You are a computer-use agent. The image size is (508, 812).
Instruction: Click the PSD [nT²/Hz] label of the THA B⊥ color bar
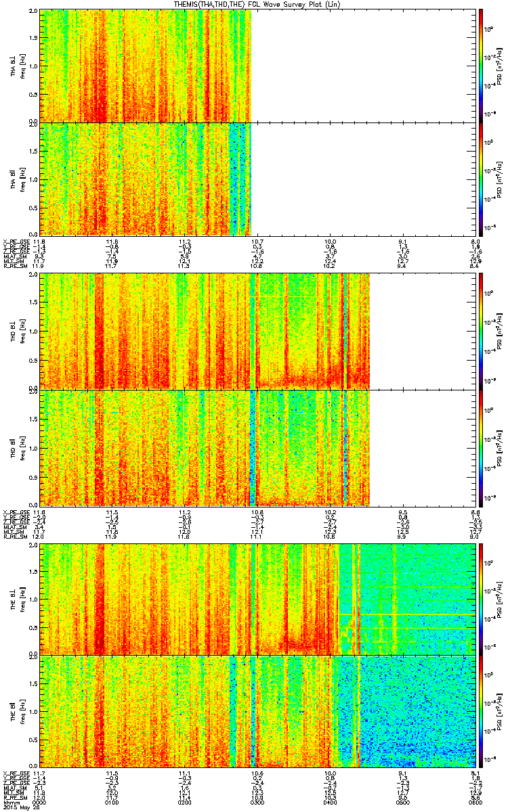[x=499, y=66]
